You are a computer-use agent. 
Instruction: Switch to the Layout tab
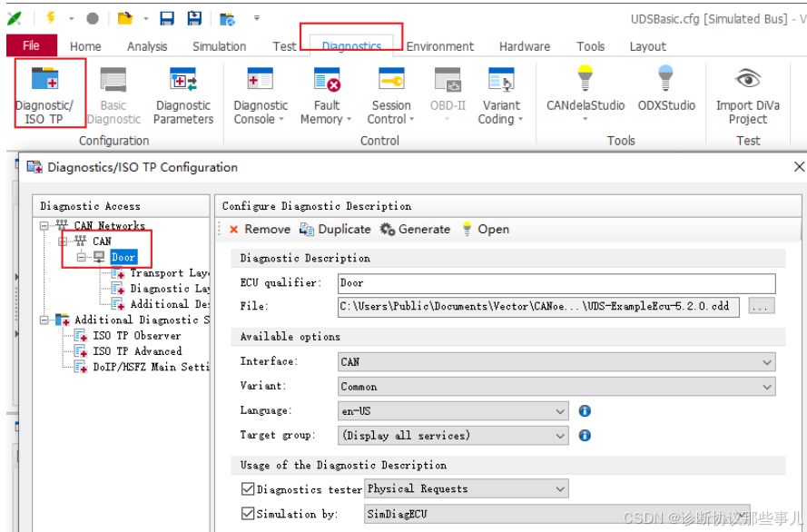[647, 46]
